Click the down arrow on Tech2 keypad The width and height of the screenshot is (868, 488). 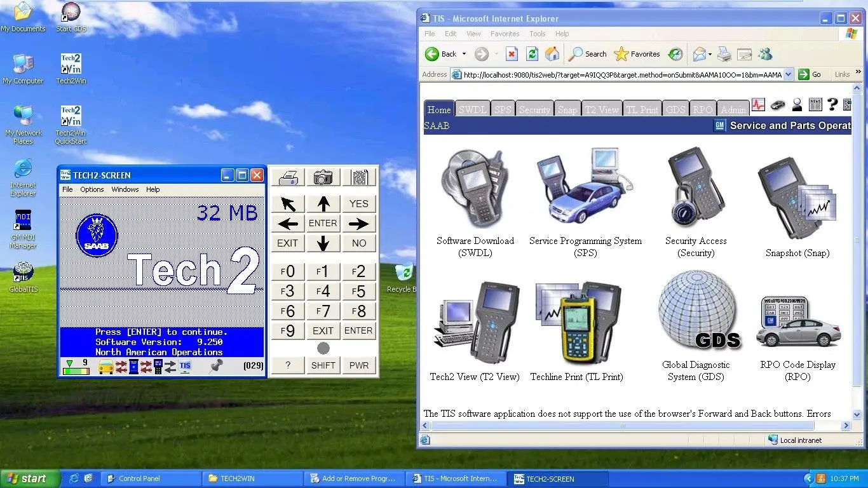pos(323,243)
